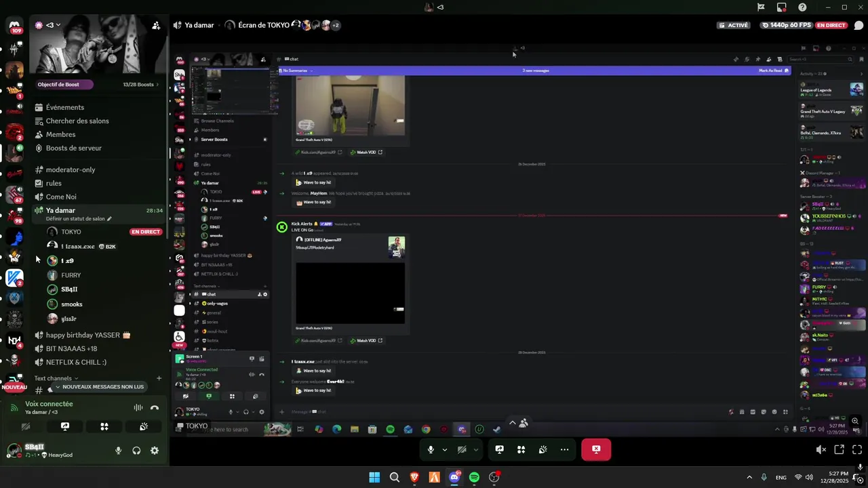The image size is (868, 488).
Task: Toggle camera in the voice panel
Action: click(x=26, y=426)
